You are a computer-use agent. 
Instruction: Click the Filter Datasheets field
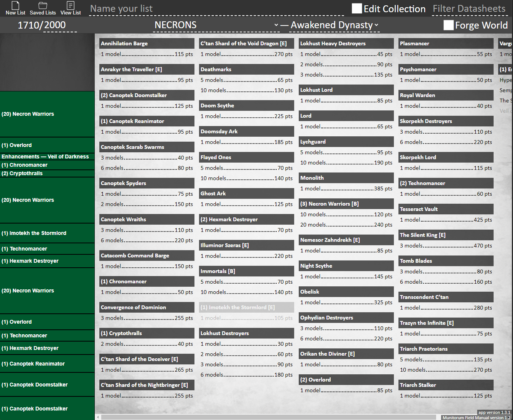click(x=470, y=9)
